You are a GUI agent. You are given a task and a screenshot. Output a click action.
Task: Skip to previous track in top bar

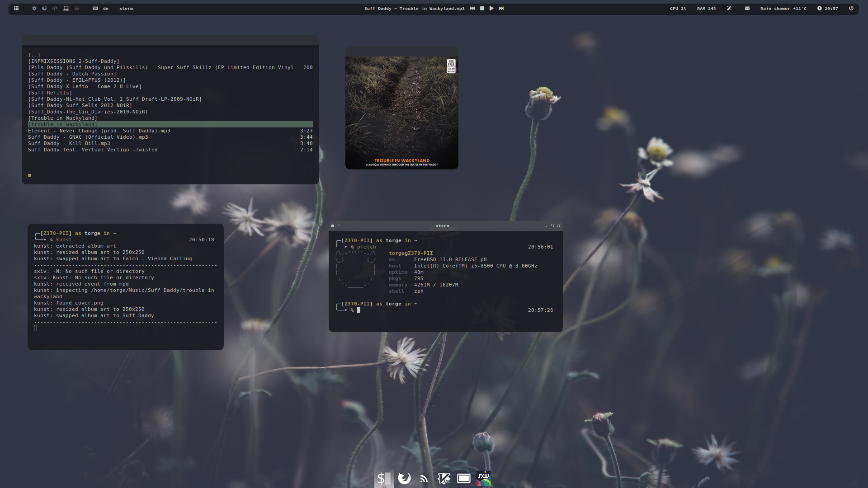(x=472, y=8)
